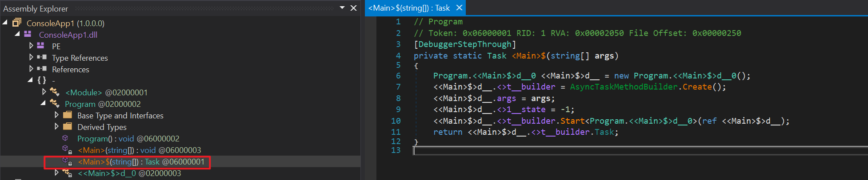Click the <Main>(string[]) void method icon
The image size is (868, 180).
click(x=67, y=149)
